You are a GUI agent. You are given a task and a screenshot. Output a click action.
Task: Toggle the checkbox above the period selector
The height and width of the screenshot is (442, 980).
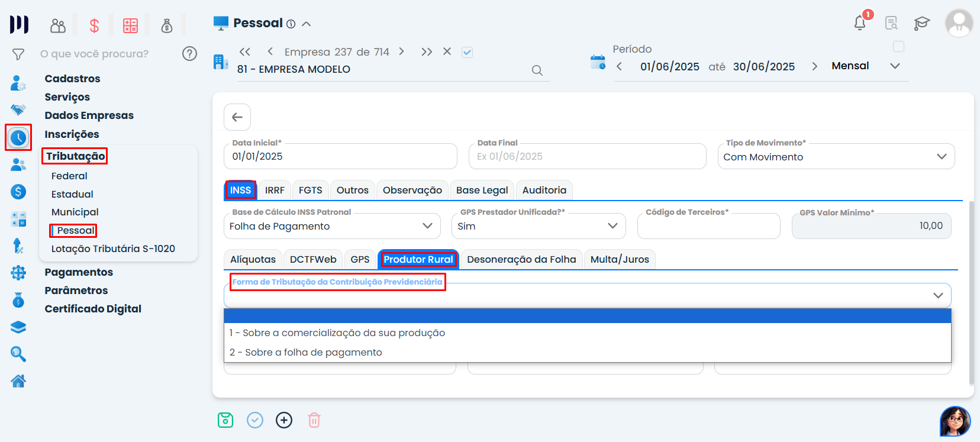click(898, 47)
